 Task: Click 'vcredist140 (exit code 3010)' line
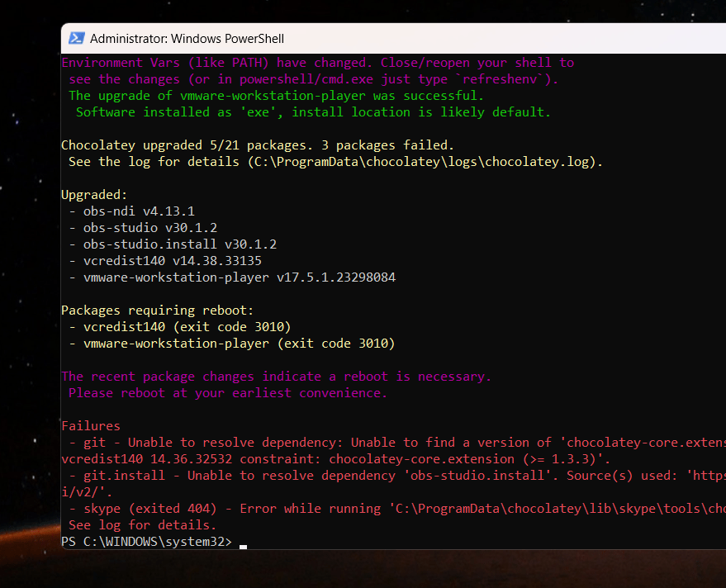coord(180,327)
